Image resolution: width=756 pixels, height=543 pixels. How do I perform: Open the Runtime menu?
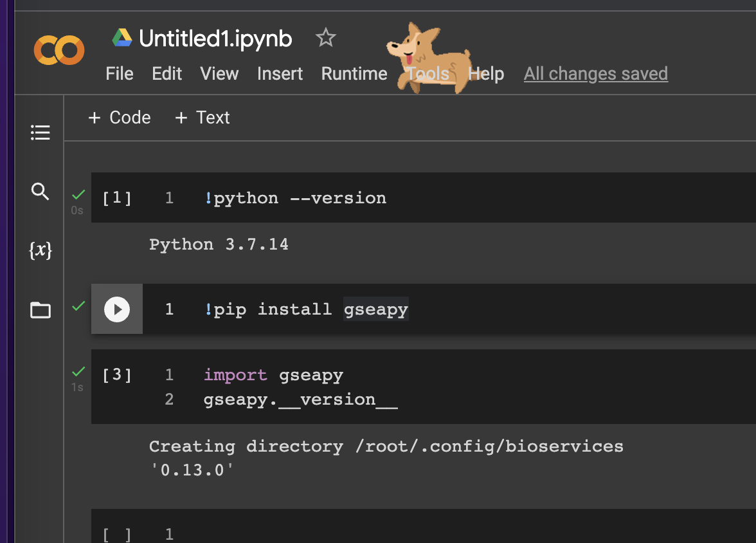point(354,73)
